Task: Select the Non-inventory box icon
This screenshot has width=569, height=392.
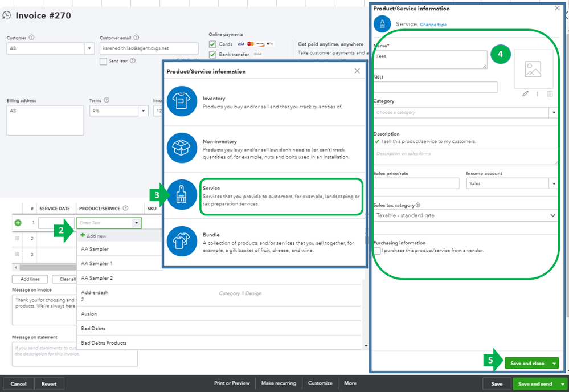Action: (182, 148)
